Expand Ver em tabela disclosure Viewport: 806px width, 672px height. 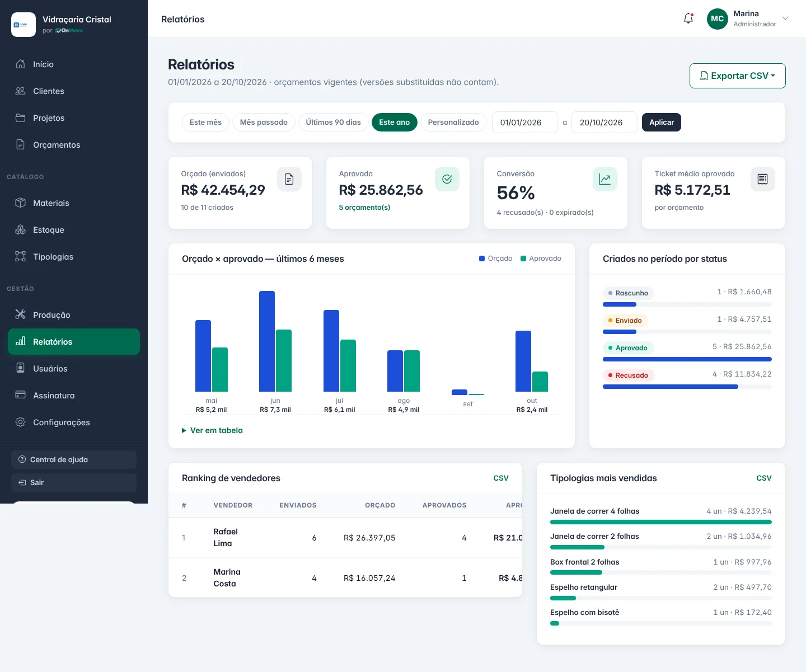click(212, 430)
